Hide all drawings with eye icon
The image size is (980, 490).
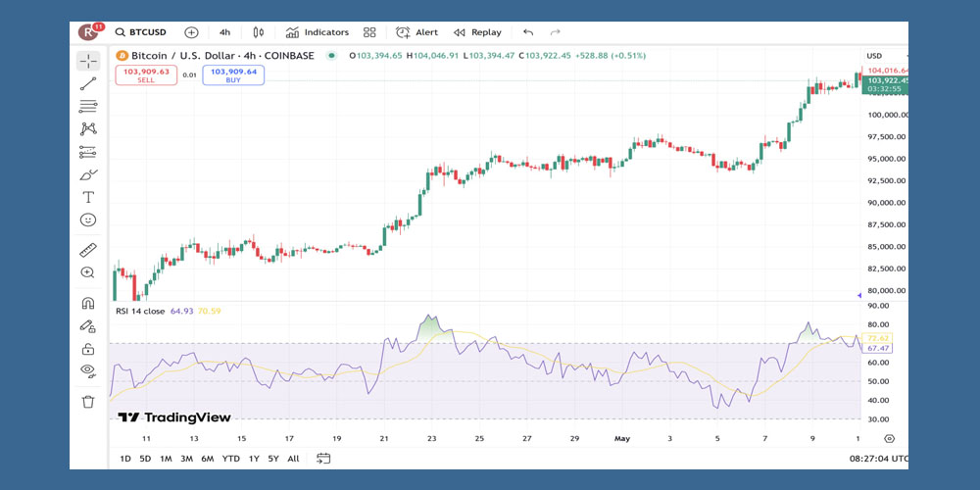[88, 370]
